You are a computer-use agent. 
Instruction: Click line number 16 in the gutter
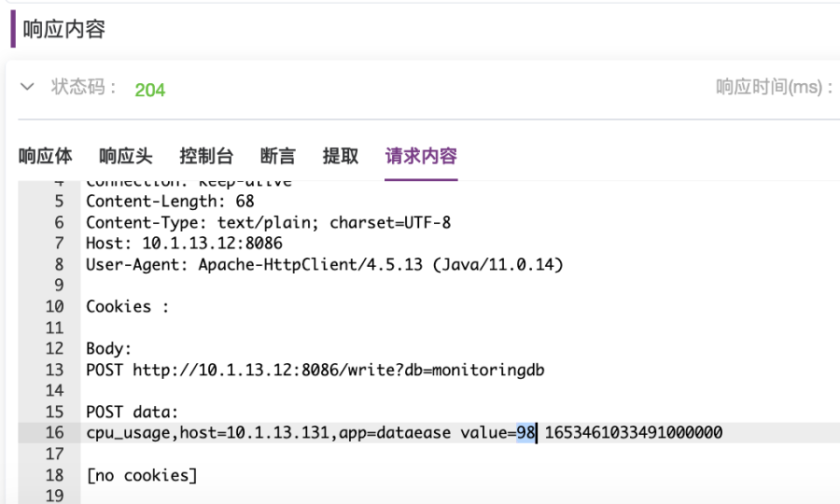[55, 433]
